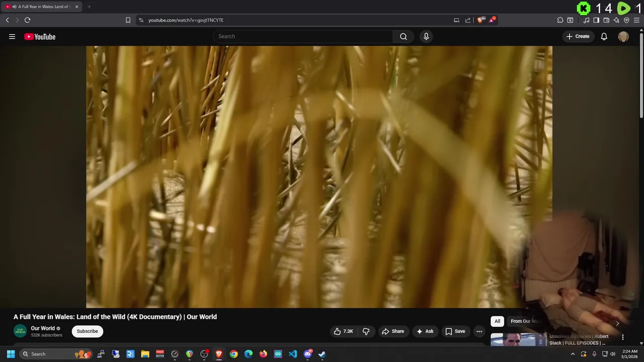Click 532K subscribers text
This screenshot has width=644, height=362.
46,335
